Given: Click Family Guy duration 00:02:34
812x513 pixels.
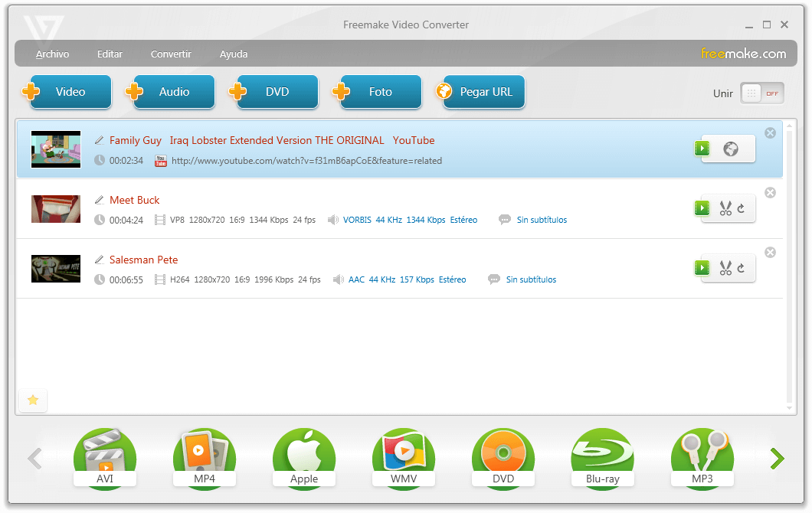Looking at the screenshot, I should pos(126,161).
